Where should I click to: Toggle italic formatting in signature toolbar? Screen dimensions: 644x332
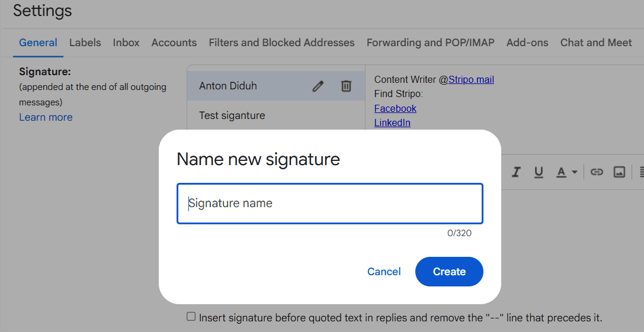516,172
